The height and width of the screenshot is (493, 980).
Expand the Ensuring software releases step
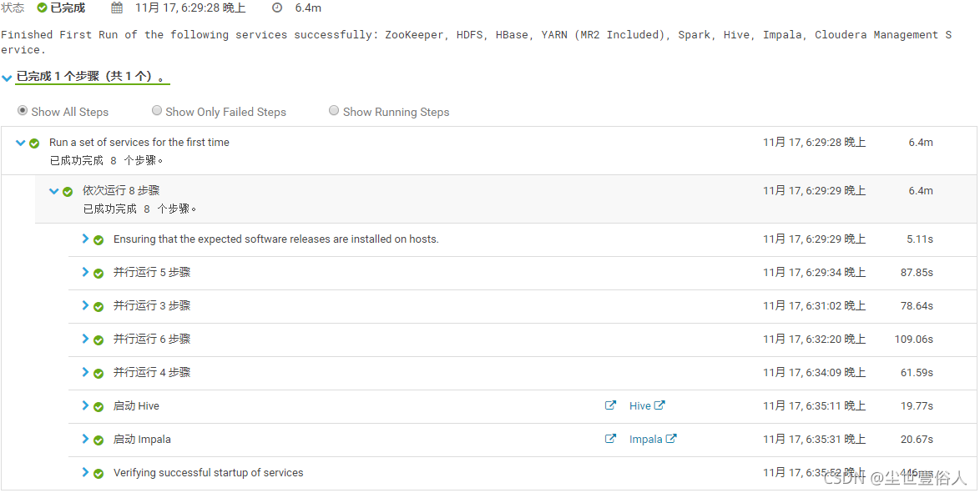(x=86, y=239)
